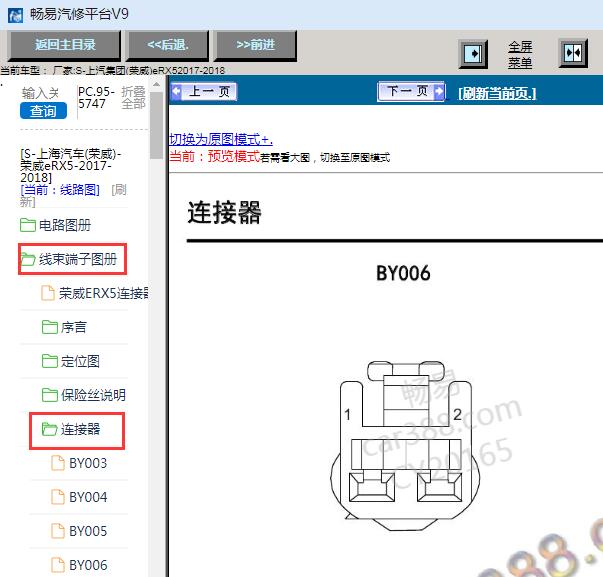Click the BY006 connector diagram image

(x=405, y=445)
